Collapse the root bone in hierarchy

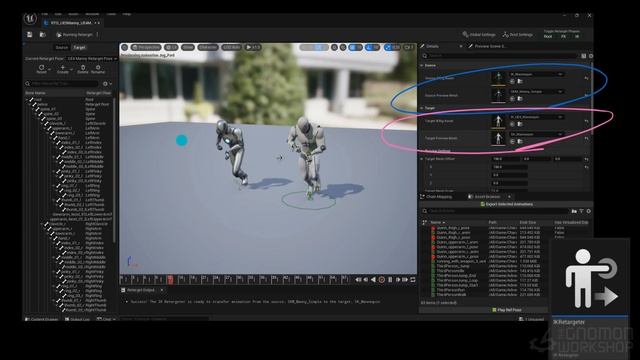click(x=27, y=99)
